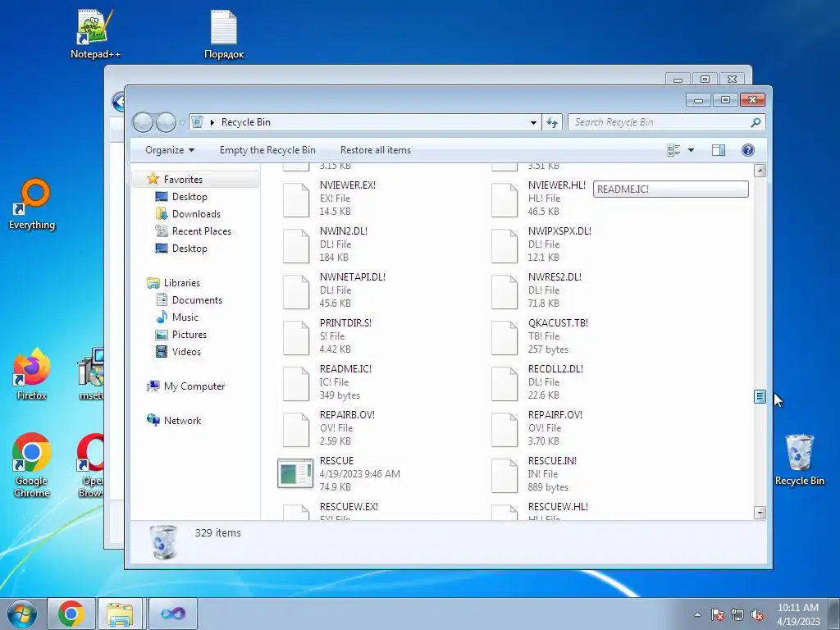Viewport: 840px width, 630px height.
Task: Click Restore all items
Action: click(376, 151)
